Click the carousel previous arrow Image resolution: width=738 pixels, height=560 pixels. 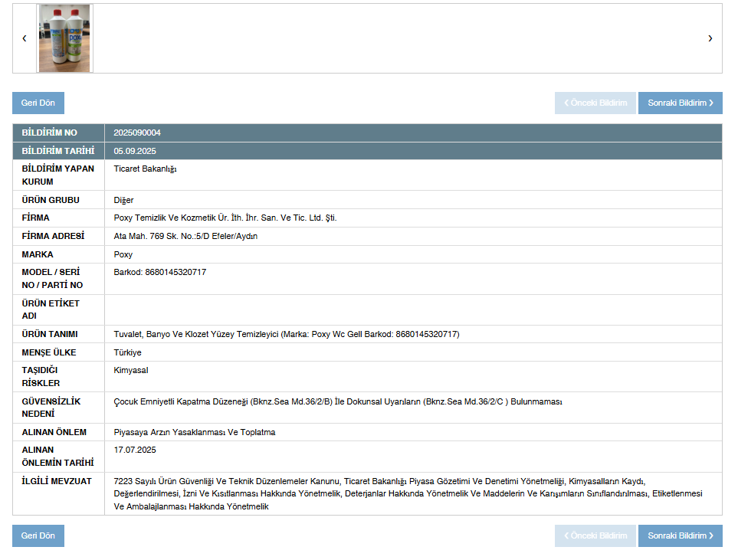coord(25,38)
